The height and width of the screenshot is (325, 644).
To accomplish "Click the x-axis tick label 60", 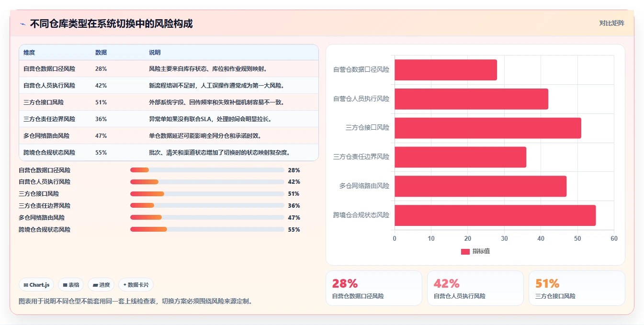I will (x=614, y=238).
